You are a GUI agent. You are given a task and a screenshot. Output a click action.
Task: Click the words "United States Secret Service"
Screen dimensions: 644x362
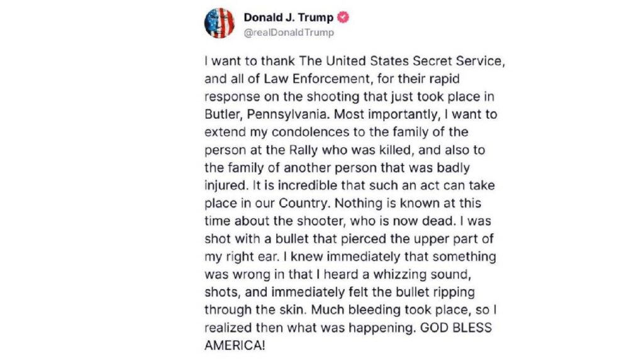click(415, 62)
